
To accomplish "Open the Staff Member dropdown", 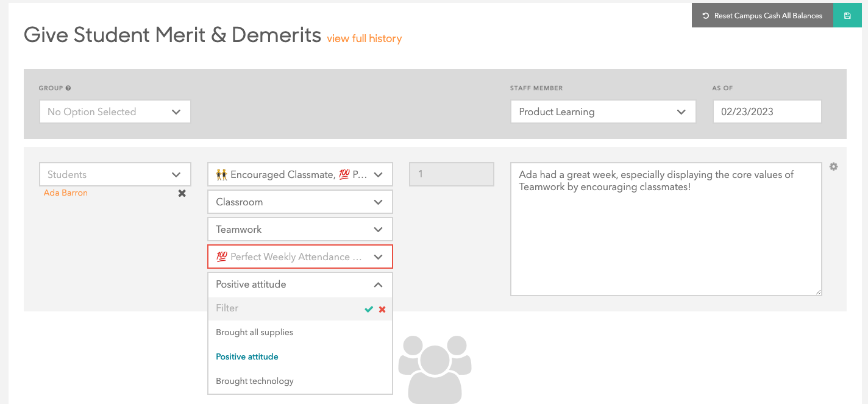I will coord(603,112).
